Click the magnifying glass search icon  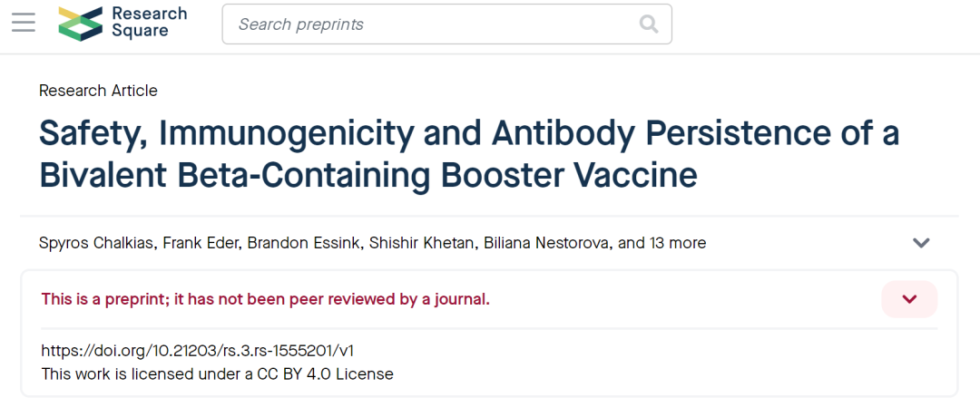point(649,24)
